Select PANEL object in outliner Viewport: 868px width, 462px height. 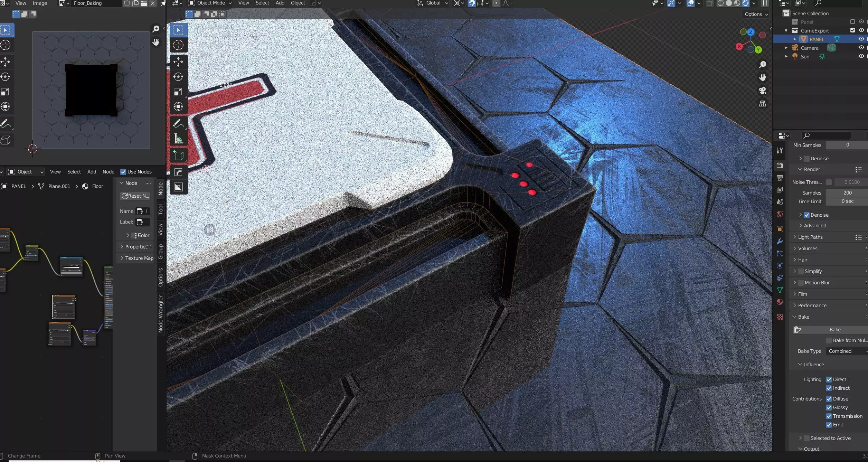pos(817,39)
